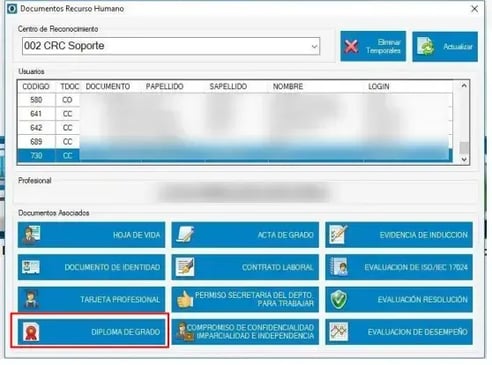Screen dimensions: 492x365
Task: Click the Acta de Grado paper icon
Action: [x=185, y=235]
